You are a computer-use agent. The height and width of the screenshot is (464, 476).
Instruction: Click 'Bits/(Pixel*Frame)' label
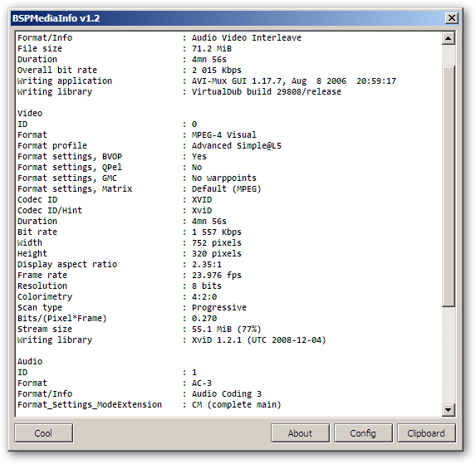coord(62,319)
